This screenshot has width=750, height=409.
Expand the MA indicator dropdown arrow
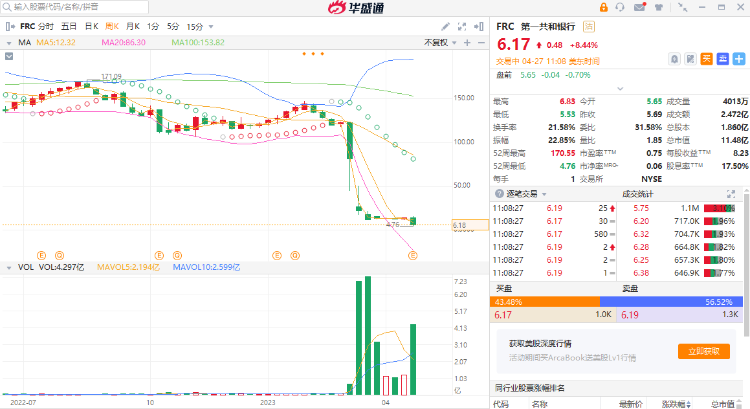pos(9,43)
